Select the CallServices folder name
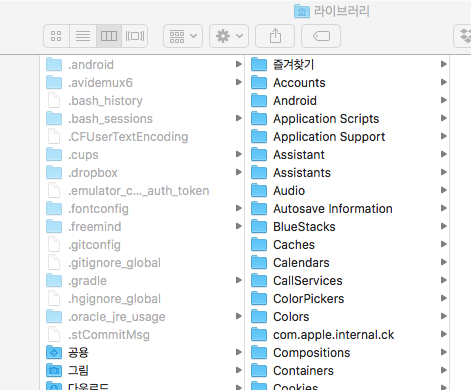The height and width of the screenshot is (390, 471). (308, 281)
